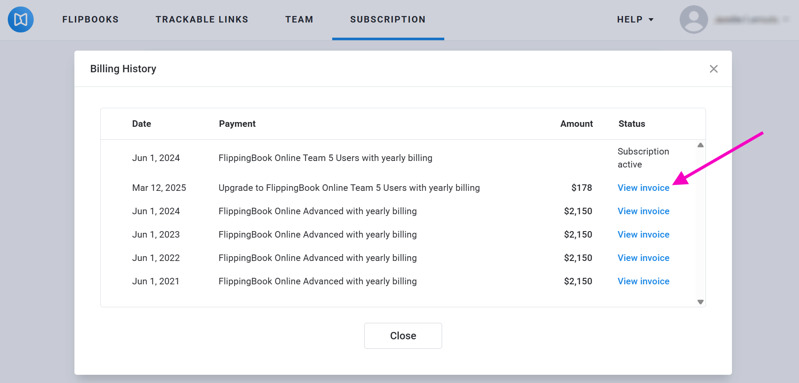
Task: Click the FlippingBook logo icon
Action: (20, 20)
